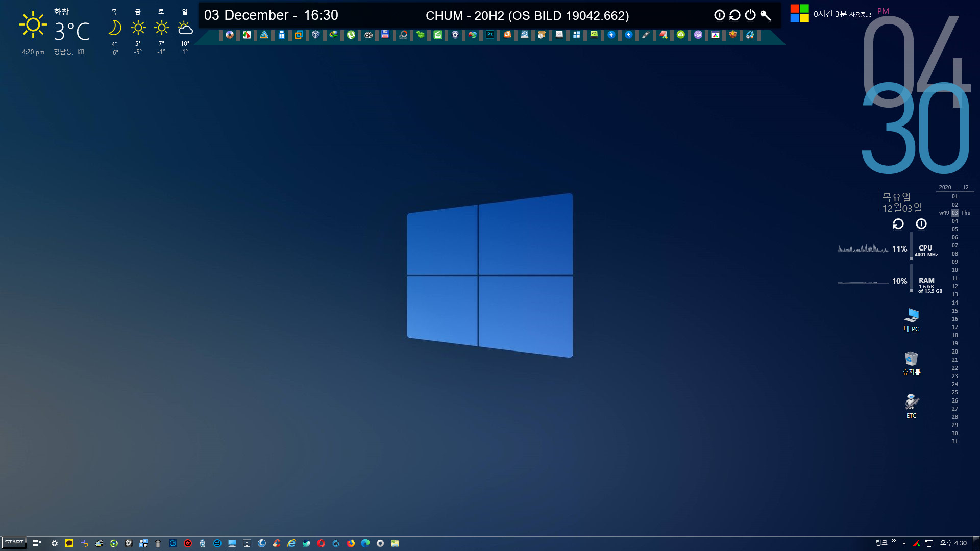Open Microsoft Edge on the taskbar

(365, 543)
